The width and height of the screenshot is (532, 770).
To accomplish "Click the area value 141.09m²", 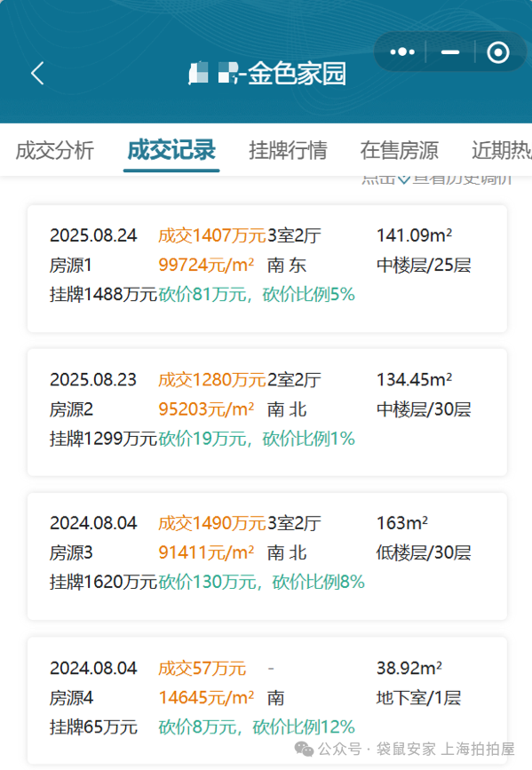I will tap(414, 235).
